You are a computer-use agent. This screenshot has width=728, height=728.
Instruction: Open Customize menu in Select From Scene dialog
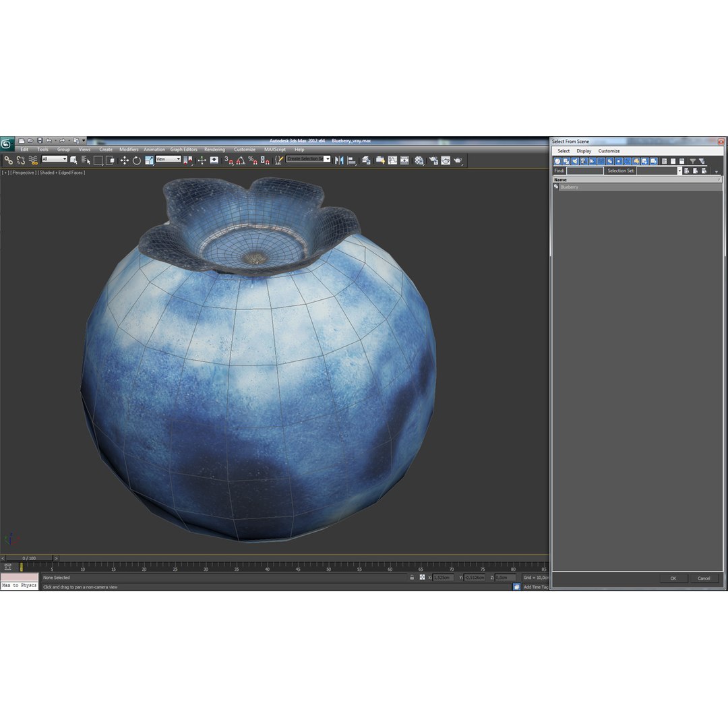coord(609,151)
